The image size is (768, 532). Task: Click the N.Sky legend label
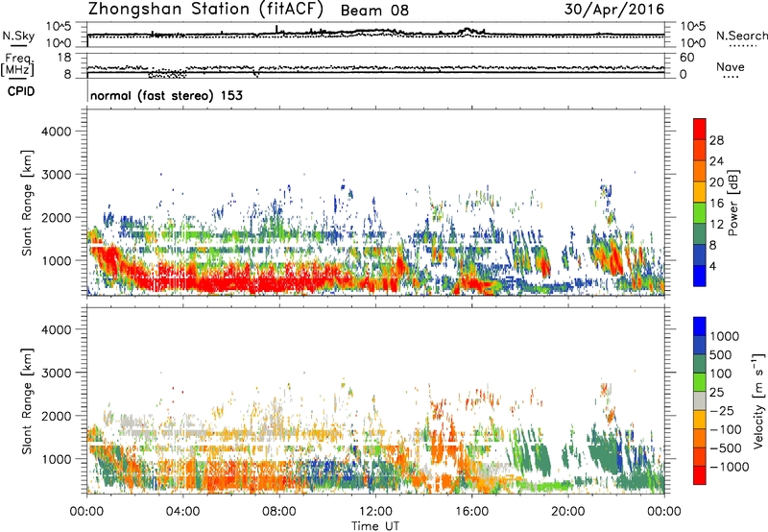click(18, 36)
